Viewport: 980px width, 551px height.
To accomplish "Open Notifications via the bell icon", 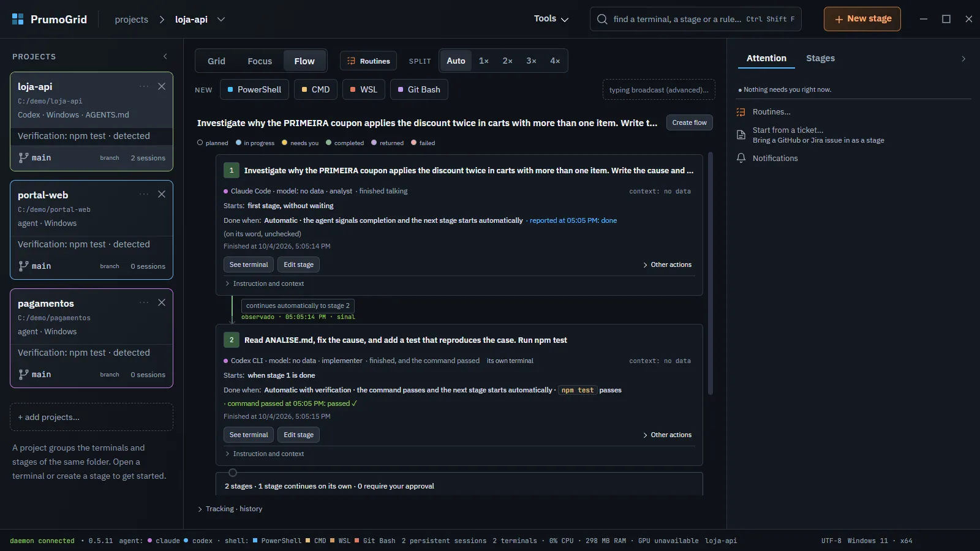I will (741, 158).
